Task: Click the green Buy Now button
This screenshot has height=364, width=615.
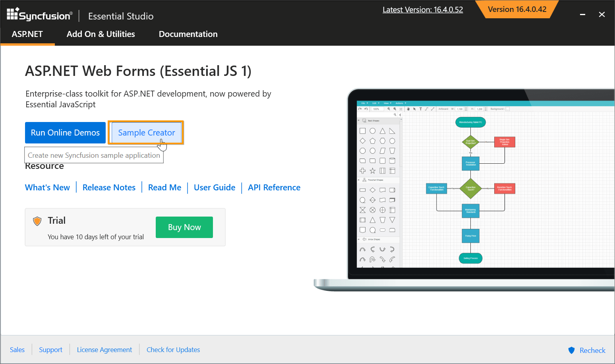Action: point(184,227)
